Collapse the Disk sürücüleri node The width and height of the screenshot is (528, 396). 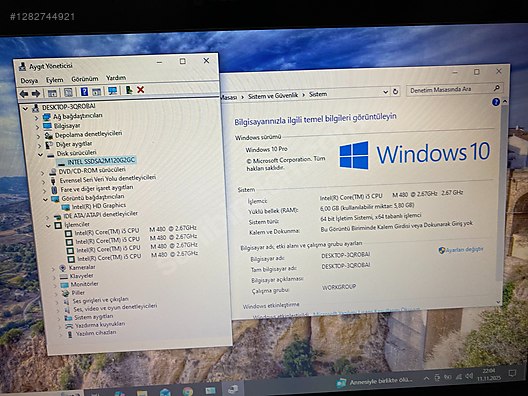pyautogui.click(x=40, y=155)
